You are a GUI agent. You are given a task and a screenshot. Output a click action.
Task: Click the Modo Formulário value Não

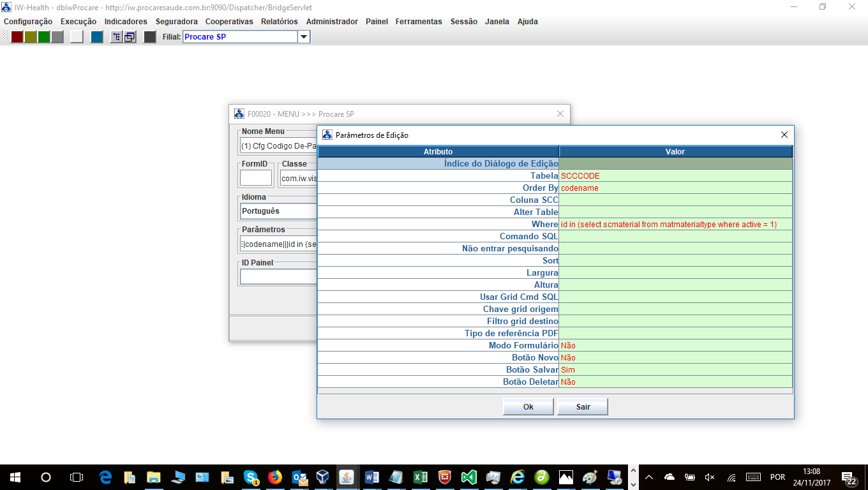(x=676, y=345)
